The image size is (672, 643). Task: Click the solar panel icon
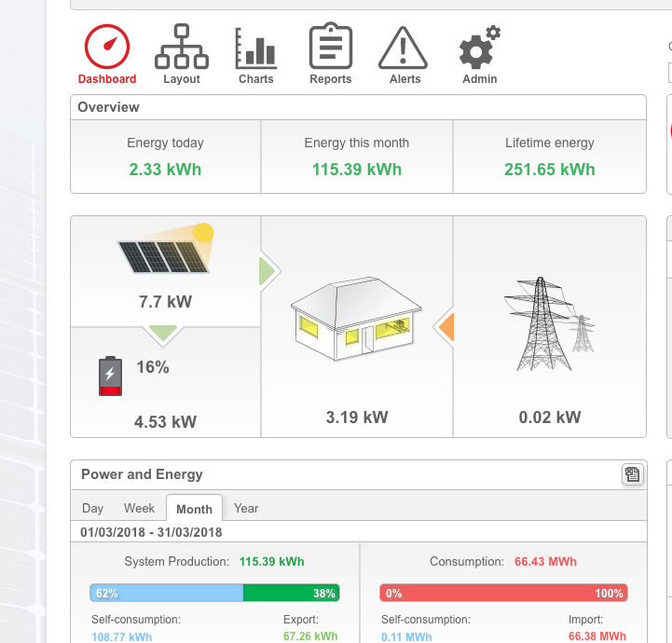166,249
